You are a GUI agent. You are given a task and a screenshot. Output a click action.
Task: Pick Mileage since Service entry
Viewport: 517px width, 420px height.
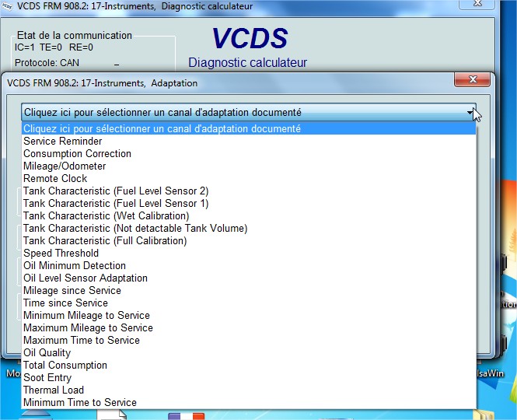click(72, 291)
